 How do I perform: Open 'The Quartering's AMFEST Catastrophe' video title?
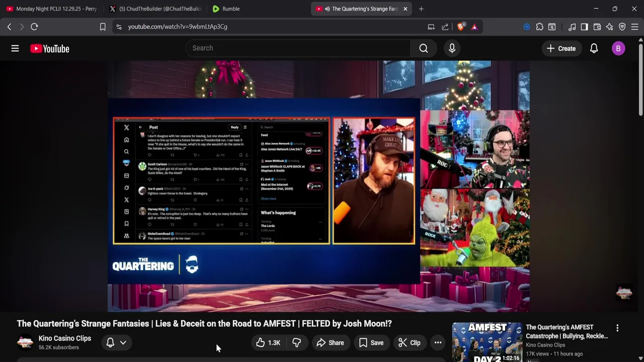(567, 331)
